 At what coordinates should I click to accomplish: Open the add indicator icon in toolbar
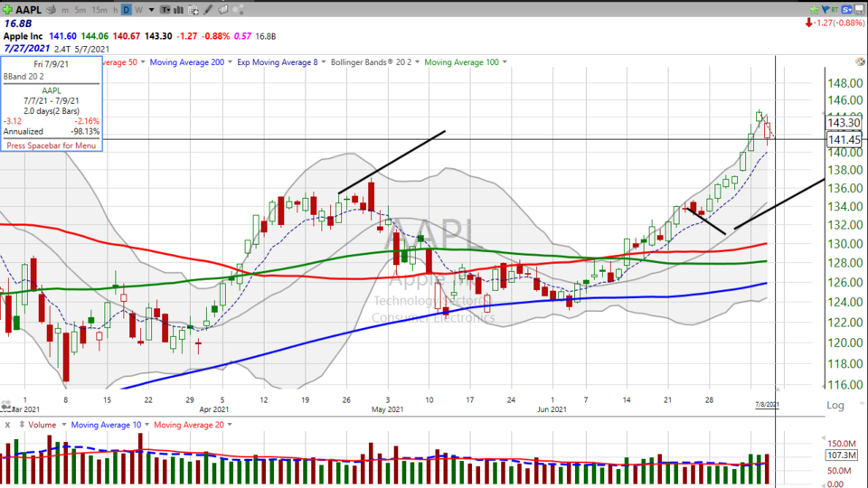click(193, 9)
